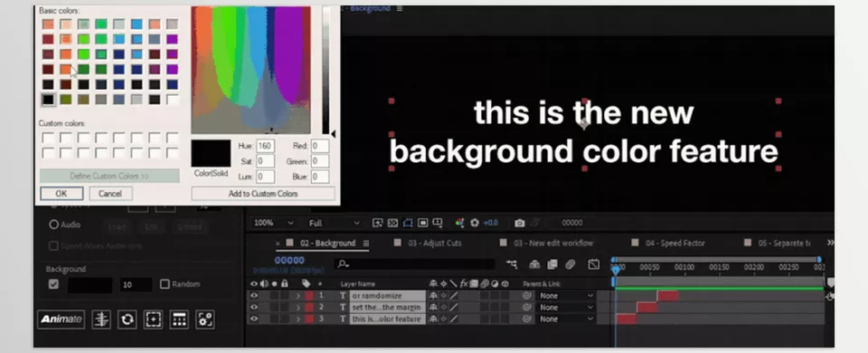This screenshot has width=868, height=353.
Task: Click the waveform align icon beside Animate
Action: (x=100, y=320)
